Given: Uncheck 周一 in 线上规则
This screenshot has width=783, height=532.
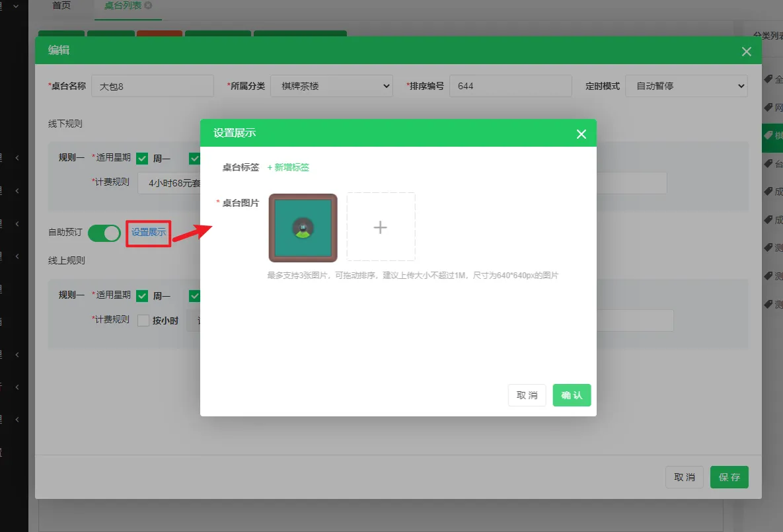Looking at the screenshot, I should [142, 296].
